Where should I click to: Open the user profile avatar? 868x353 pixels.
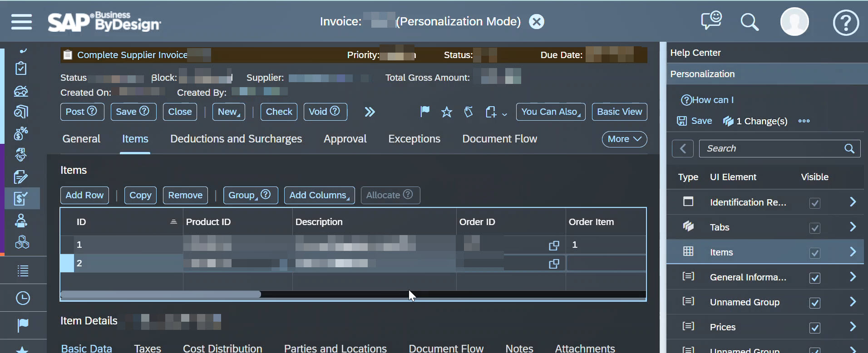pyautogui.click(x=794, y=22)
